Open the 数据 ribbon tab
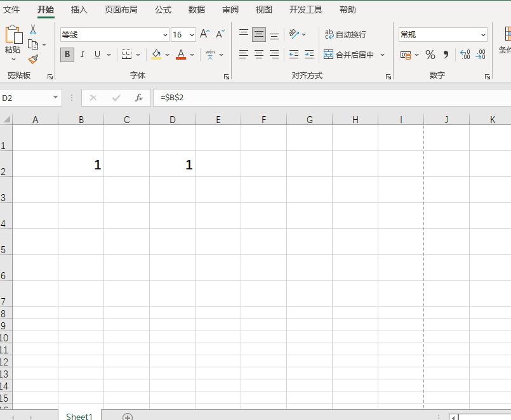 196,10
